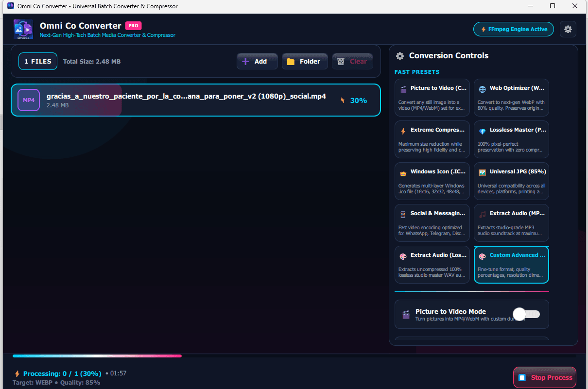This screenshot has height=389, width=588.
Task: Click the 2.48 MB size under the filename
Action: [x=57, y=105]
